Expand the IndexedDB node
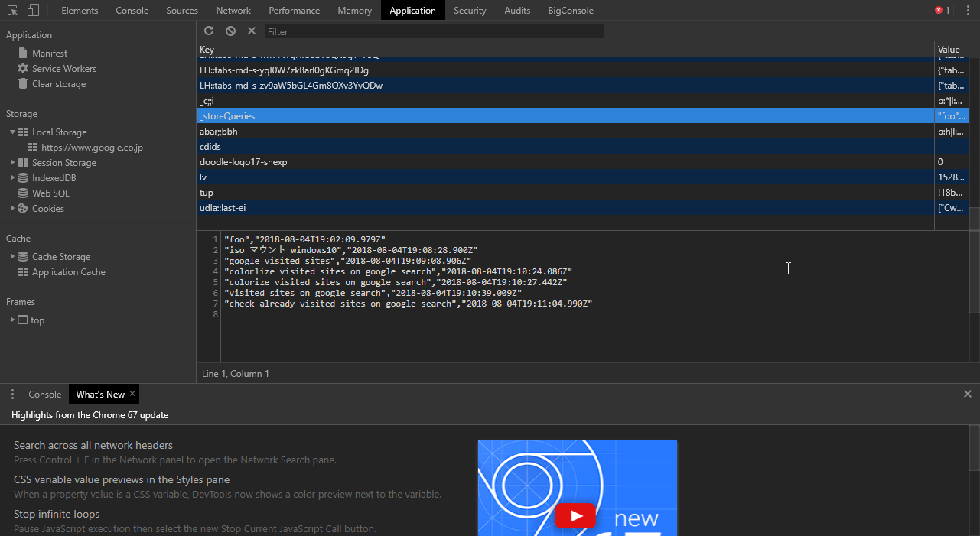Image resolution: width=980 pixels, height=536 pixels. coord(12,178)
